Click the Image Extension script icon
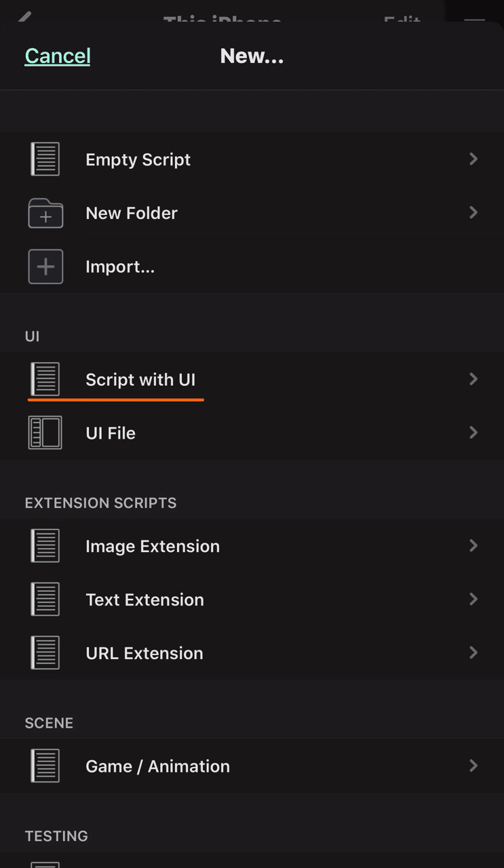This screenshot has width=504, height=868. (x=45, y=546)
